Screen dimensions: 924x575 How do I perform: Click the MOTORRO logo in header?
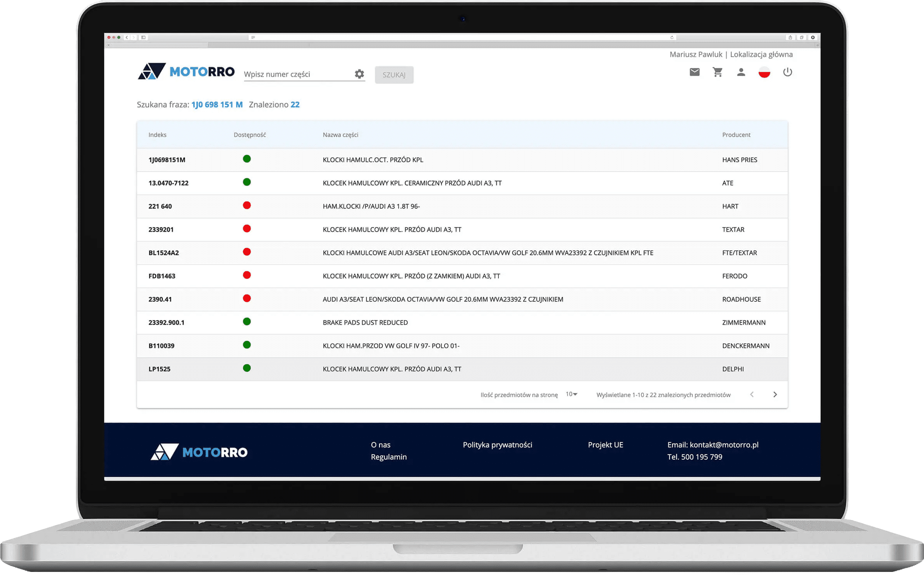pos(186,72)
